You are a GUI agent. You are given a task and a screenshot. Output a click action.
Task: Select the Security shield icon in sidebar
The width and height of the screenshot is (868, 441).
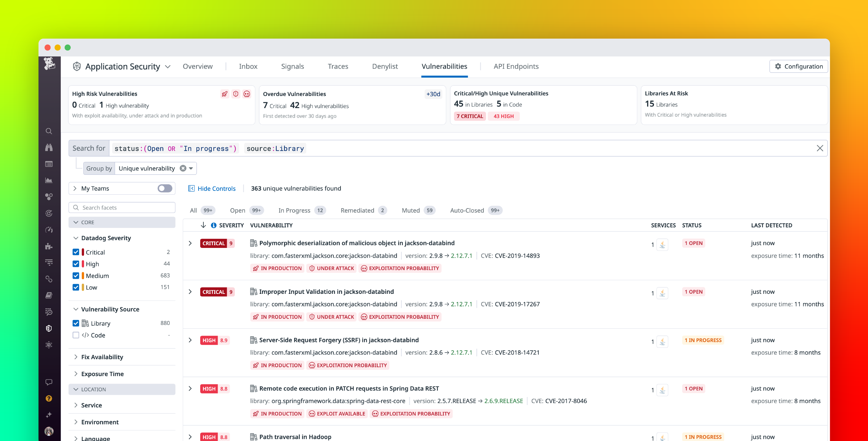[x=49, y=328]
